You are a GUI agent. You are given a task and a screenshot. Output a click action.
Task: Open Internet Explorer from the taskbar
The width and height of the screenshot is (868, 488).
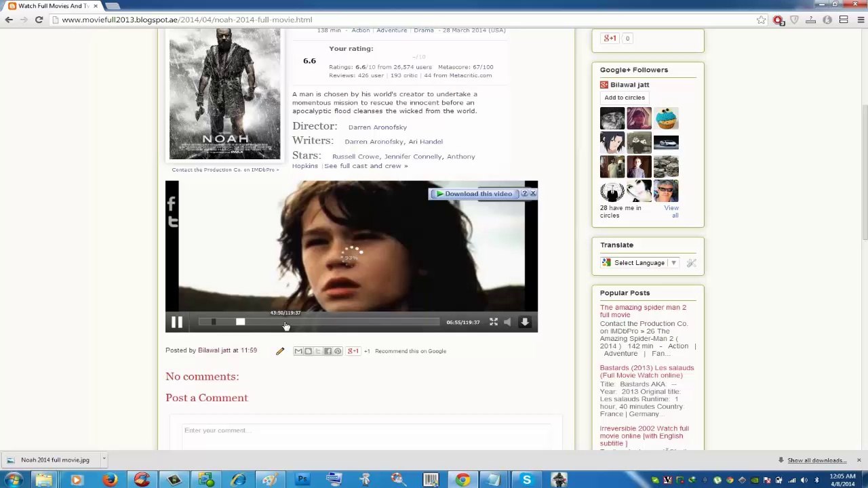pyautogui.click(x=238, y=481)
